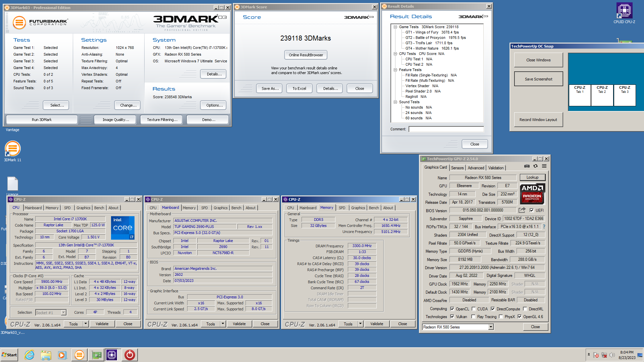This screenshot has width=644, height=362.
Task: Click Run 3DMark button
Action: [42, 120]
